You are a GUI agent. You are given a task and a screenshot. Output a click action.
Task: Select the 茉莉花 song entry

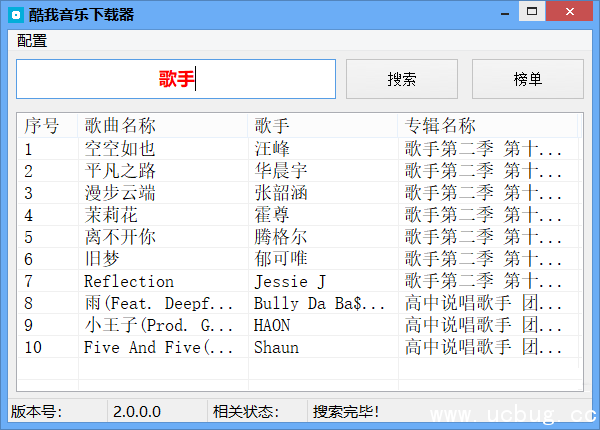[x=111, y=215]
